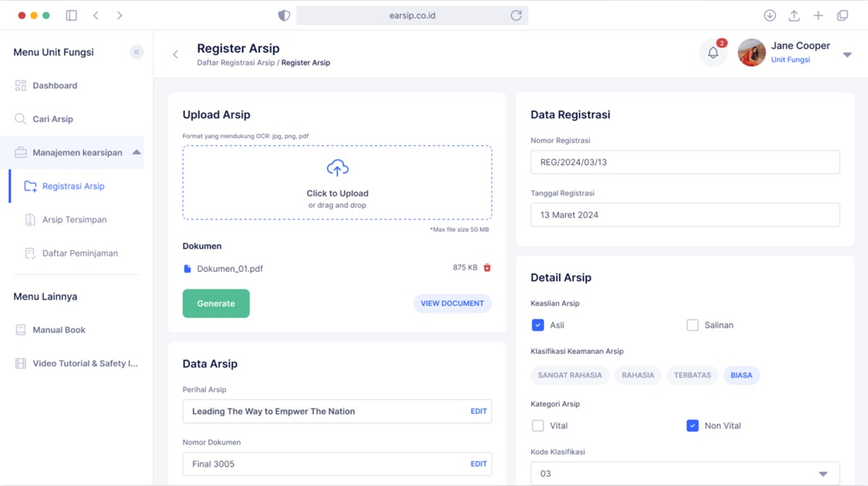Open notifications bell with 2 badge
This screenshot has height=486, width=868.
[x=713, y=53]
